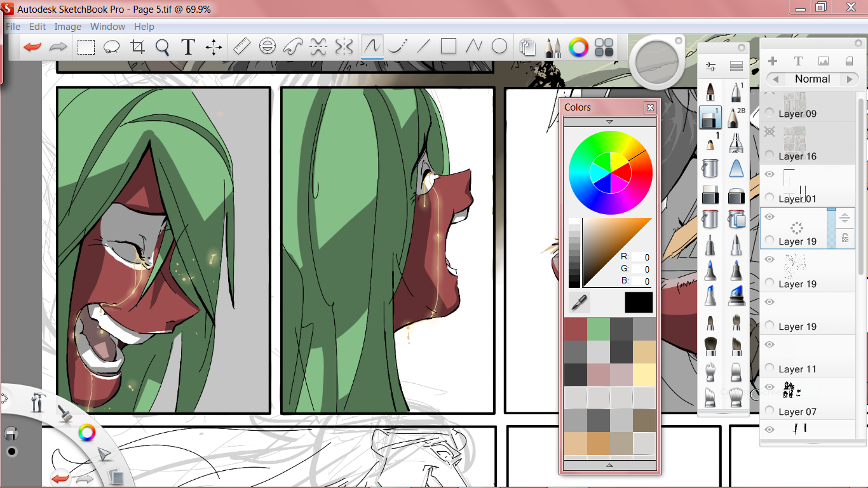Toggle lock on selected Layer 19
This screenshot has width=868, height=488.
point(845,238)
